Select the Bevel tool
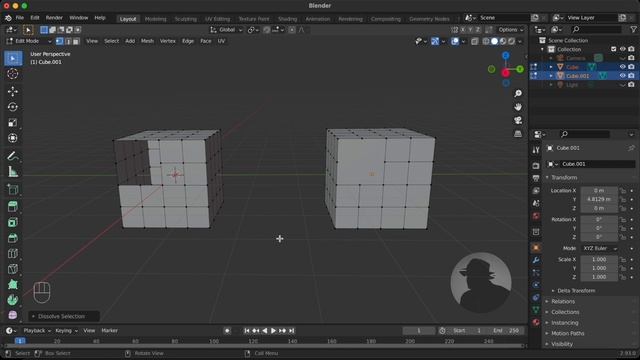 point(13,238)
